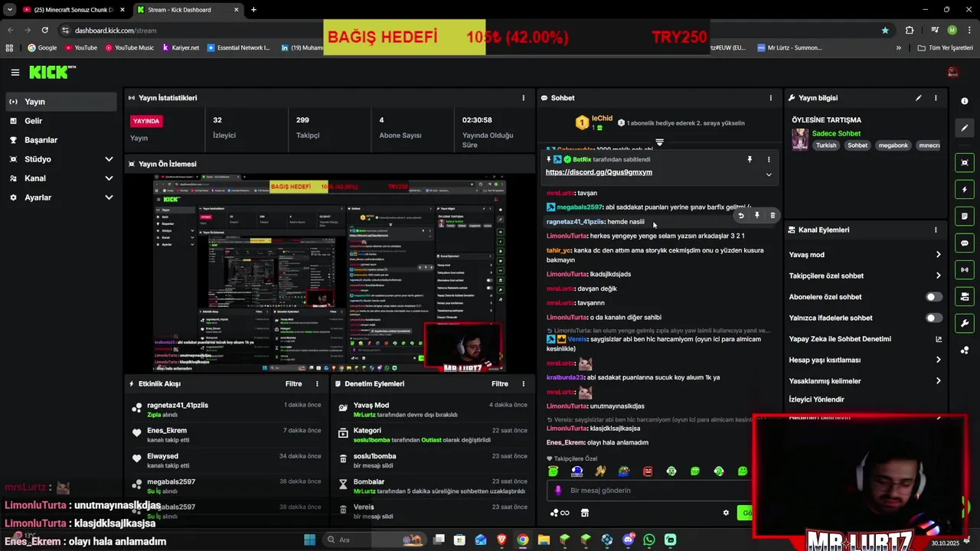The width and height of the screenshot is (980, 551).
Task: Open the Sohbet panel options menu
Action: [x=770, y=98]
